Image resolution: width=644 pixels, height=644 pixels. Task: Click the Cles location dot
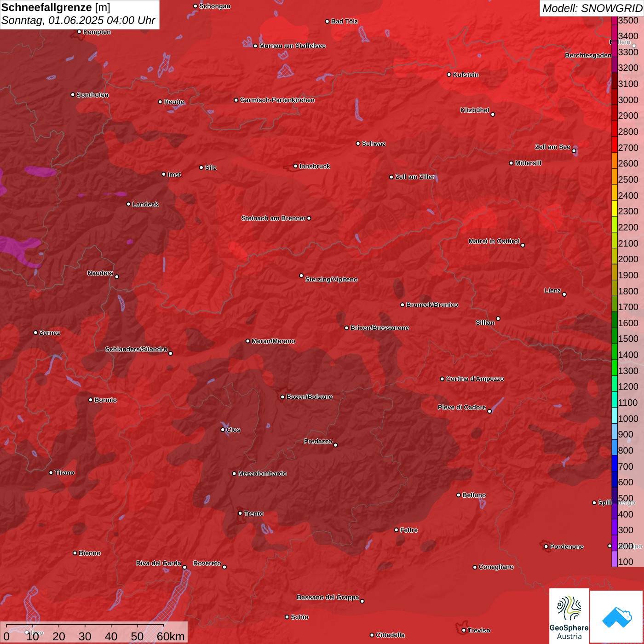223,430
